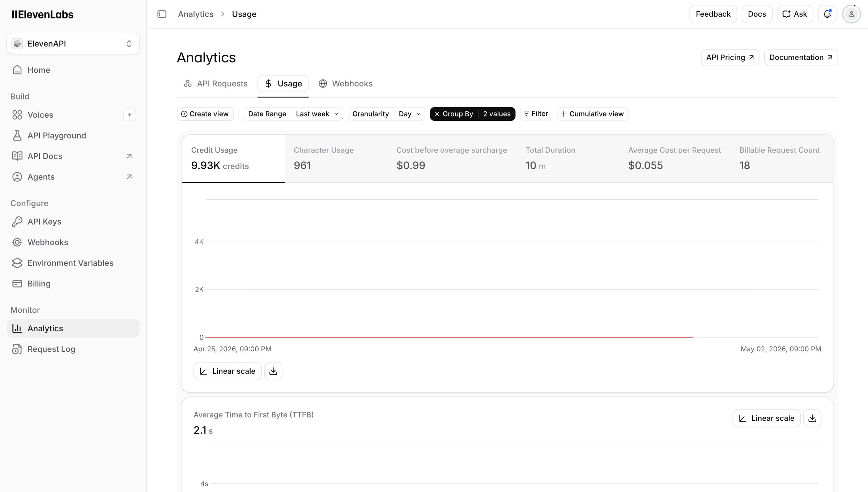Select the Usage tab
This screenshot has width=868, height=492.
[283, 84]
